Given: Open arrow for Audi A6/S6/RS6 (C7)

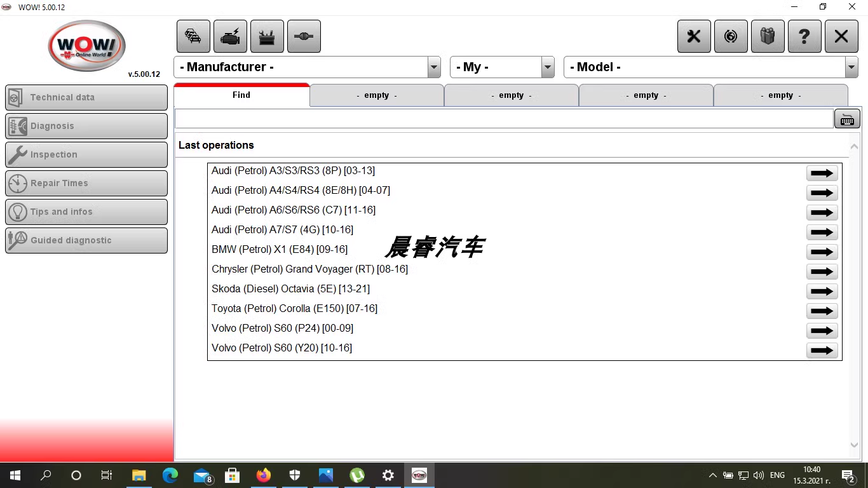Looking at the screenshot, I should [x=822, y=212].
